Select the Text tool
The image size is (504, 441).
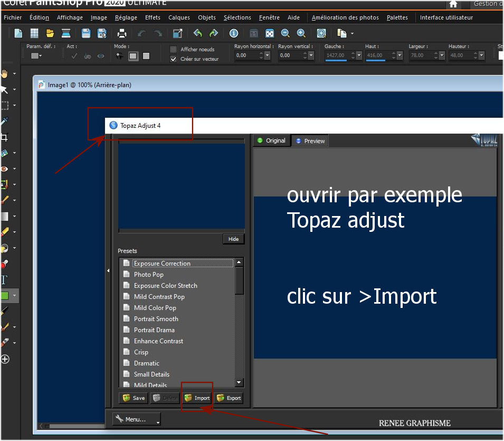coord(4,279)
